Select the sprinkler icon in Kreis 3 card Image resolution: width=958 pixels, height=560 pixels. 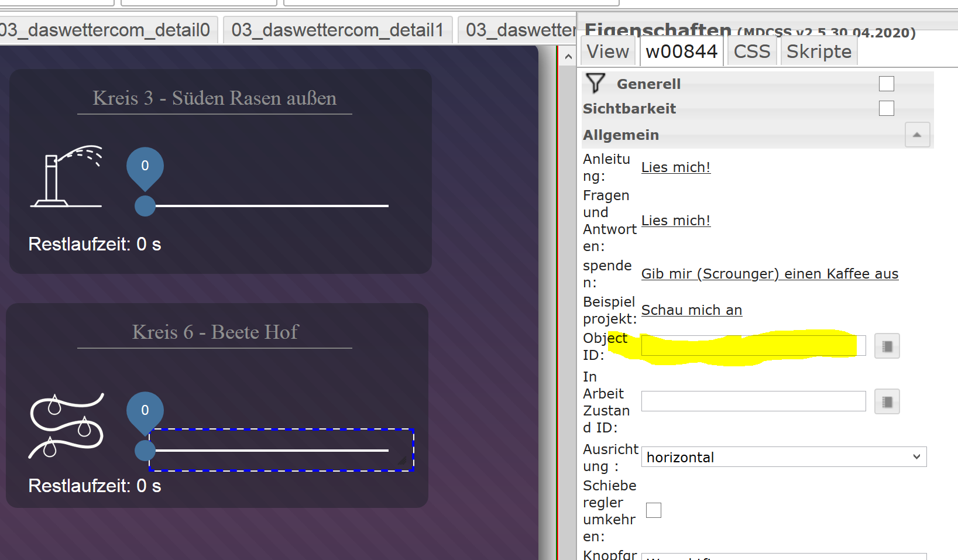point(66,176)
